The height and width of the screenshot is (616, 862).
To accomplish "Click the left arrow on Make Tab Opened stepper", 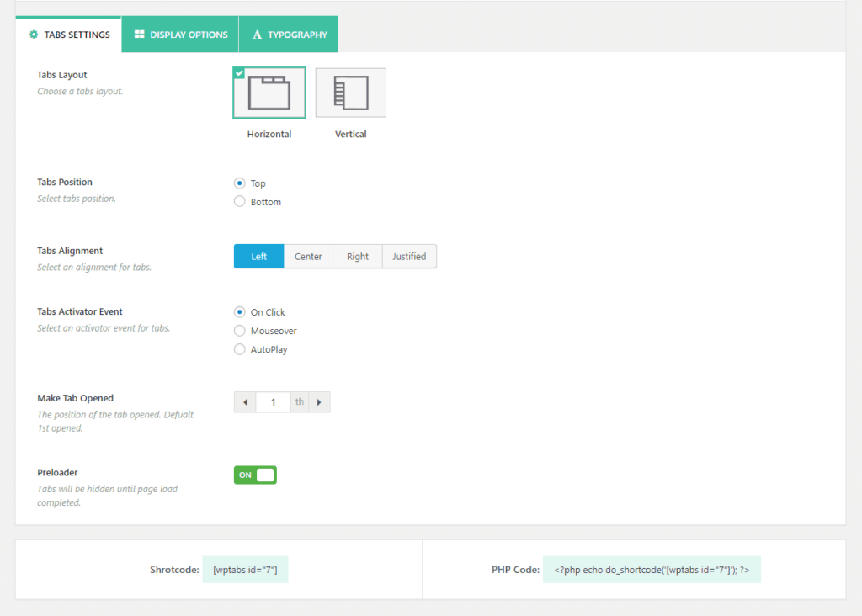I will pos(244,401).
